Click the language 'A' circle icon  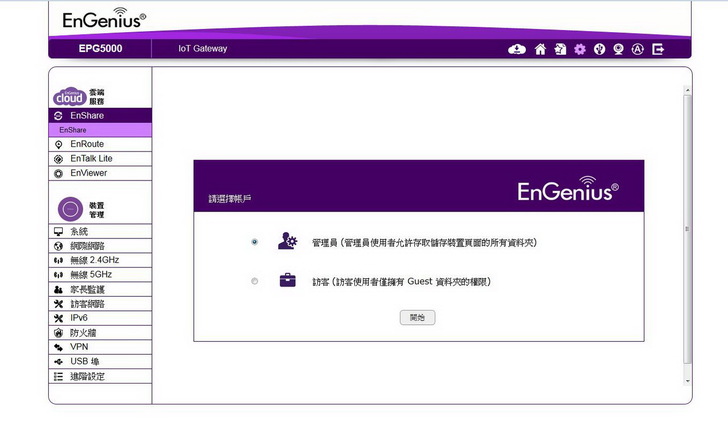[x=638, y=49]
